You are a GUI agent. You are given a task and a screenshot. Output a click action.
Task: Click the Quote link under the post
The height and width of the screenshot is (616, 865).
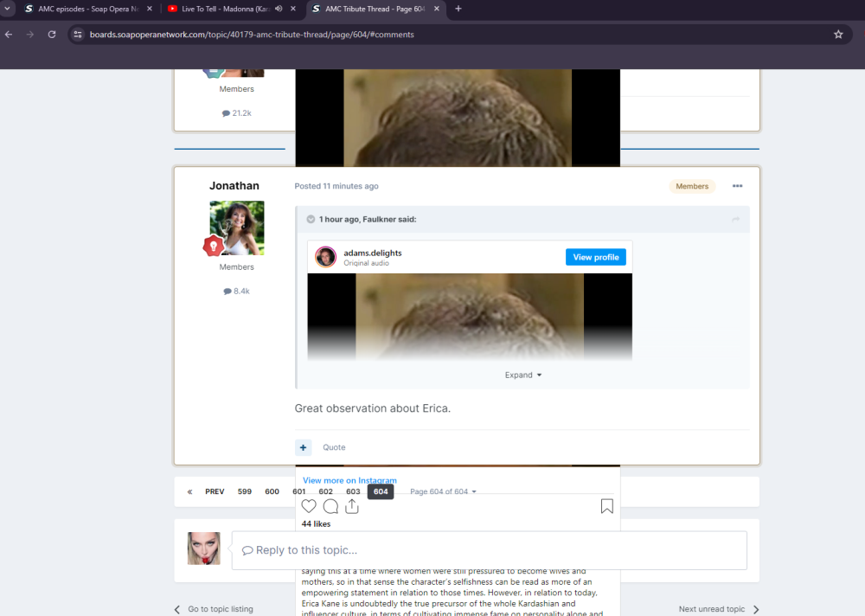[x=334, y=447]
